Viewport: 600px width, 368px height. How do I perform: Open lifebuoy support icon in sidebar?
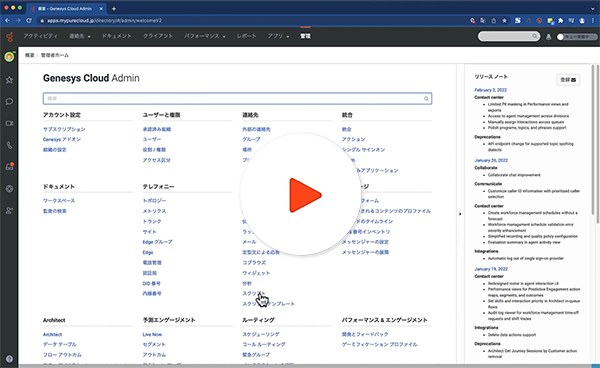click(10, 189)
